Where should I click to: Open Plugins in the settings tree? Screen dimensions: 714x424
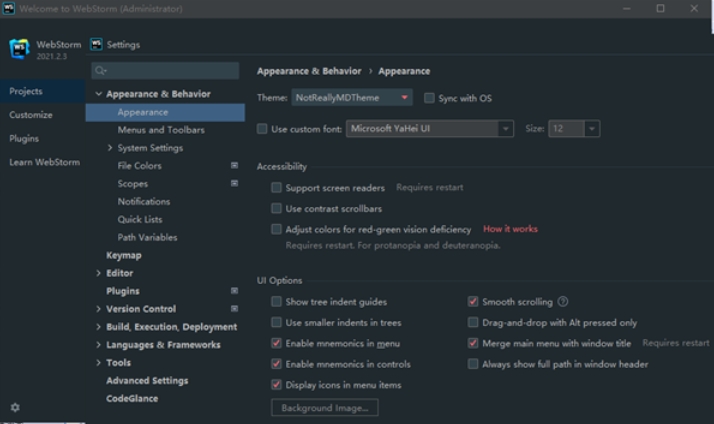tap(123, 291)
